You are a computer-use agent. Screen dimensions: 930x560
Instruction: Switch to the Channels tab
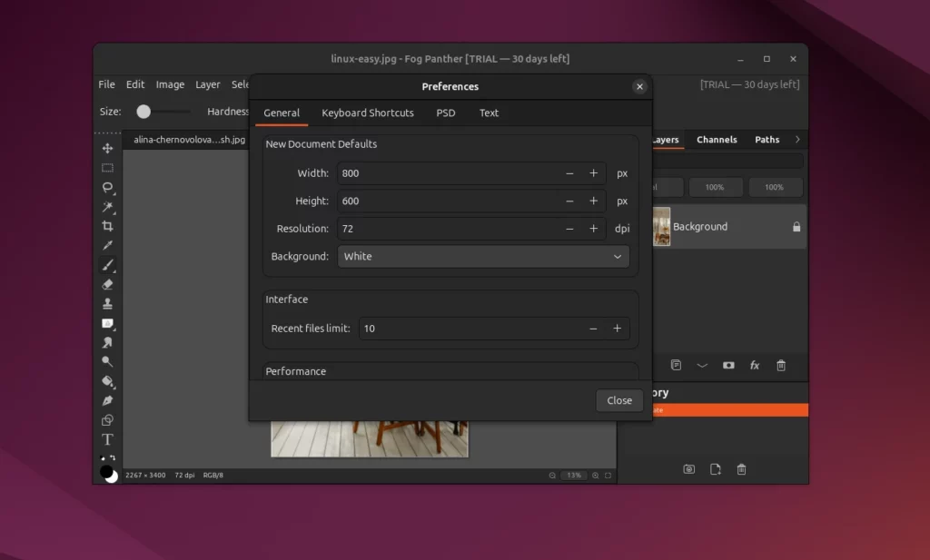[x=717, y=139]
